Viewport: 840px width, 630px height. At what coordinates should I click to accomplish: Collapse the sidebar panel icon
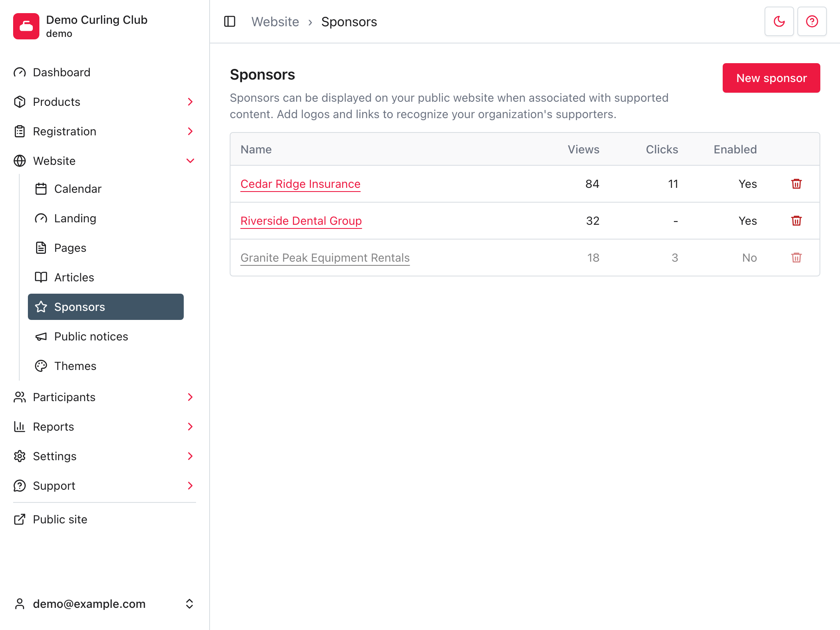click(230, 21)
